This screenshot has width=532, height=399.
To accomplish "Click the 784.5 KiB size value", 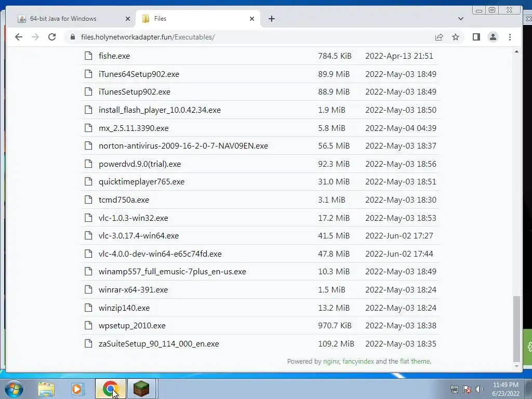I will (x=335, y=56).
